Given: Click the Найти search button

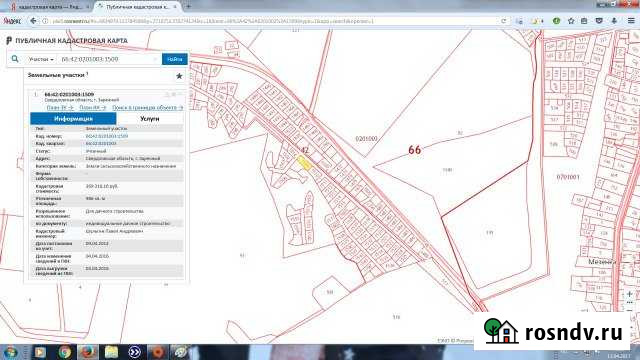Looking at the screenshot, I should pos(175,59).
